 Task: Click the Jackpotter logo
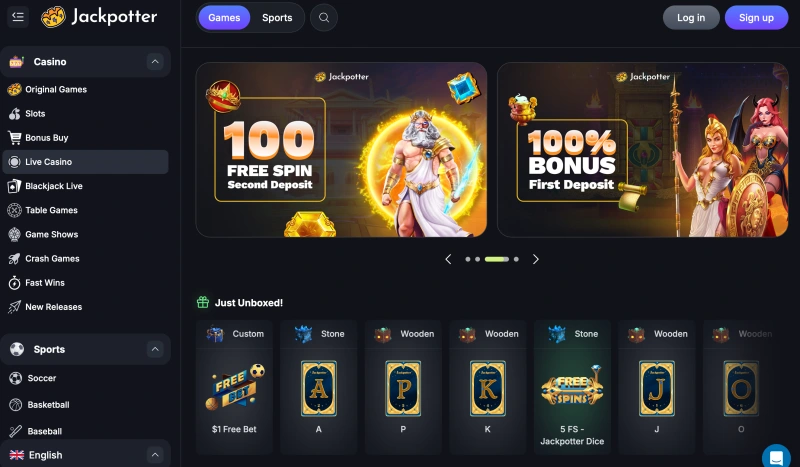pos(99,17)
